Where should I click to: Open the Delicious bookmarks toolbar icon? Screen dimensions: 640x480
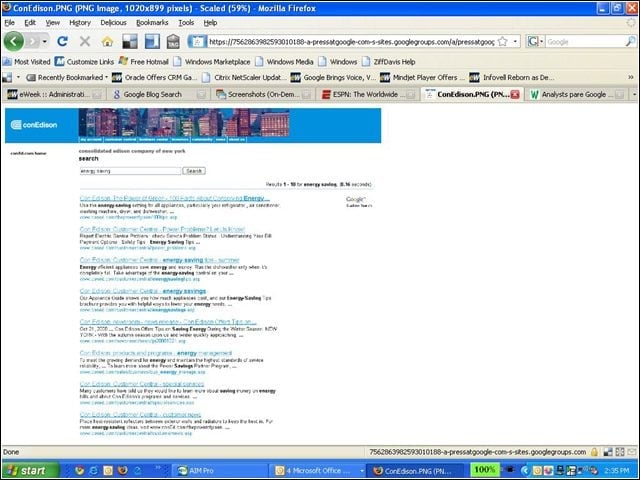(130, 41)
